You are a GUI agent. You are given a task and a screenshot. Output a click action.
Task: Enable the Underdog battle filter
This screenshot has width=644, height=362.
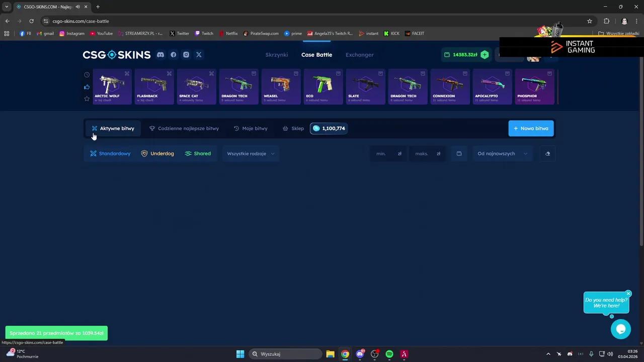[x=158, y=153]
